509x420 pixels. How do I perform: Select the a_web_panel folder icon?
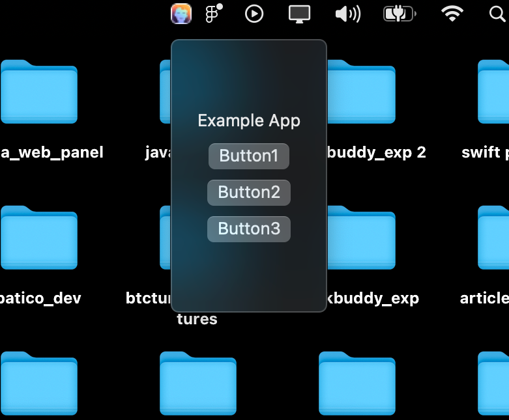tap(39, 92)
